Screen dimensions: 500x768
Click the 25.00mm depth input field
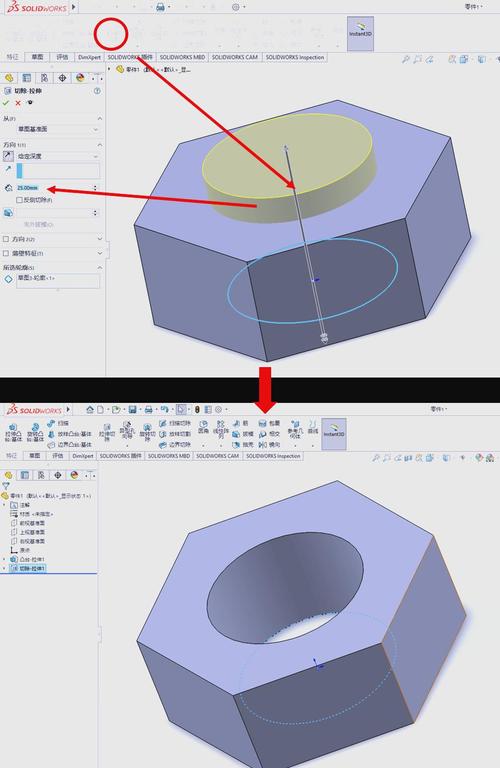53,188
